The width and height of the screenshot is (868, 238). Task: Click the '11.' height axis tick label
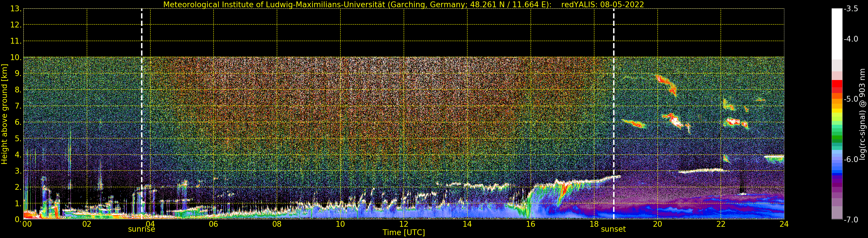pos(16,41)
